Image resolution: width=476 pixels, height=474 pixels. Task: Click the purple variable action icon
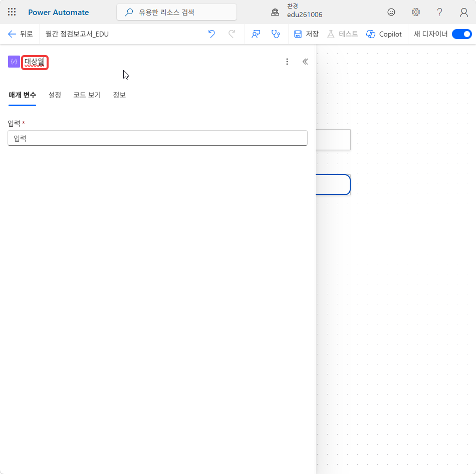coord(14,62)
